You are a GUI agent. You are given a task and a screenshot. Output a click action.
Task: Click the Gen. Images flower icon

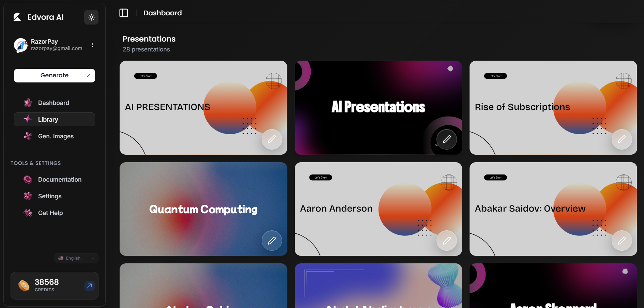(28, 136)
